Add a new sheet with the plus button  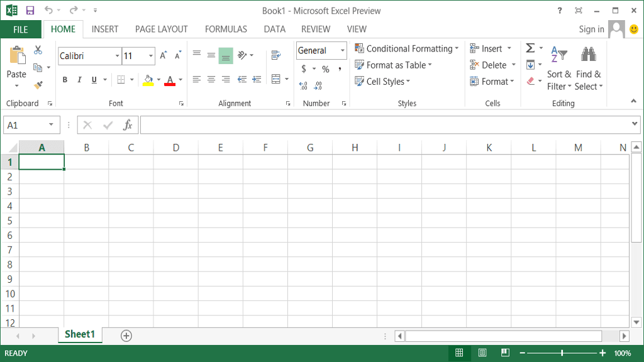click(x=126, y=335)
